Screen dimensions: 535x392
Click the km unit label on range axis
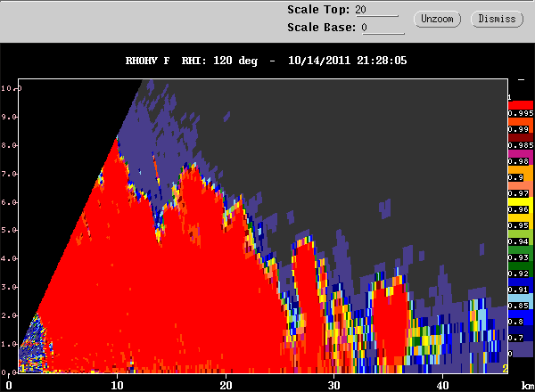coord(528,386)
